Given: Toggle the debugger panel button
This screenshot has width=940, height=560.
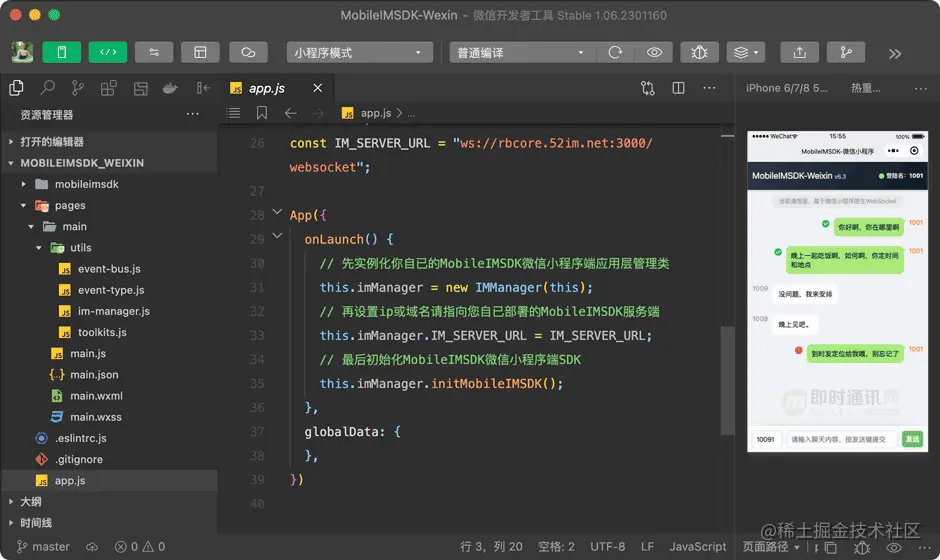Looking at the screenshot, I should coord(154,53).
